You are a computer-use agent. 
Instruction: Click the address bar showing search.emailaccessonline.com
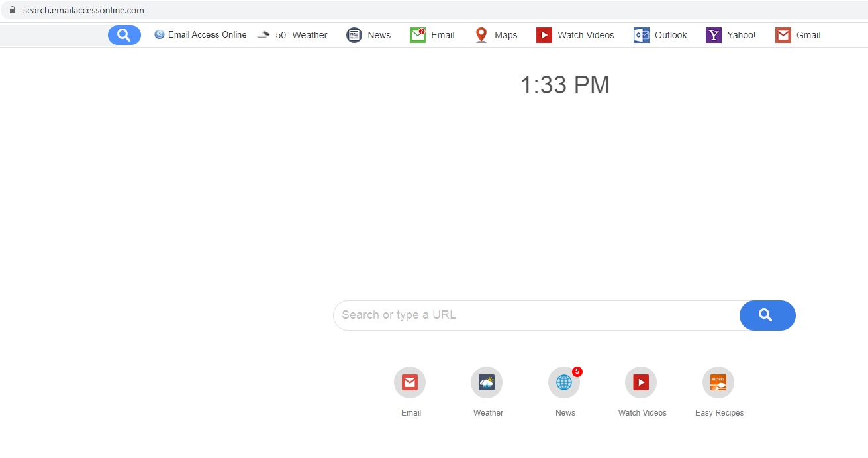point(434,10)
